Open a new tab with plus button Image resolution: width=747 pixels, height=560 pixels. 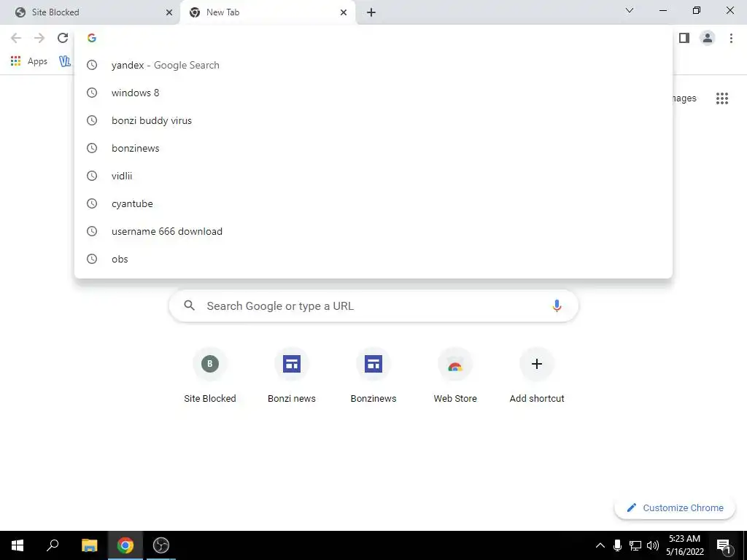[371, 12]
